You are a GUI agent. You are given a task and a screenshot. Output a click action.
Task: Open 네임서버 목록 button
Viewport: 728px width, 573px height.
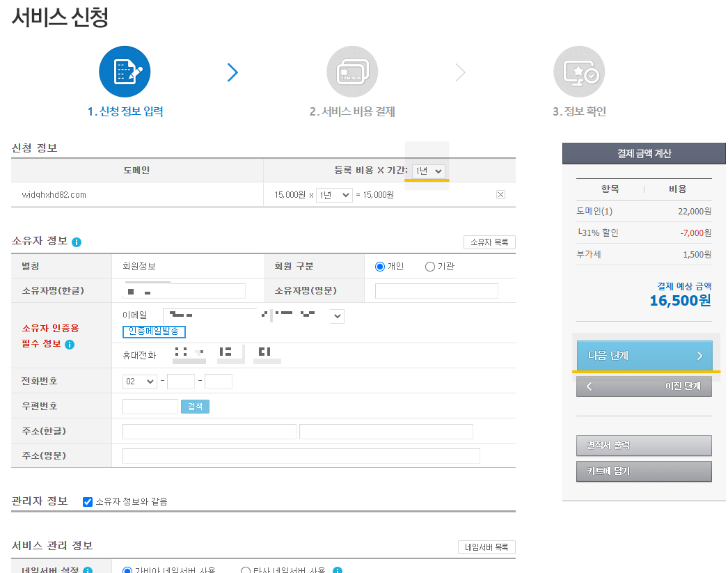486,547
